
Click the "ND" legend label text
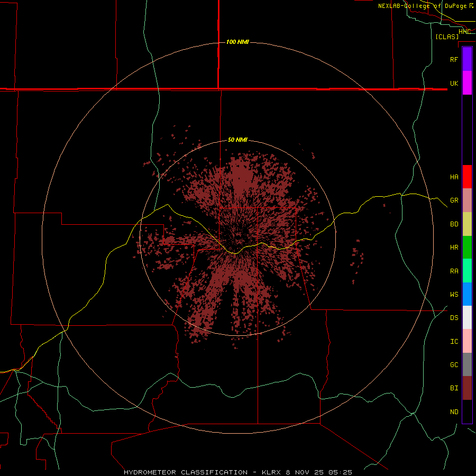pos(454,412)
